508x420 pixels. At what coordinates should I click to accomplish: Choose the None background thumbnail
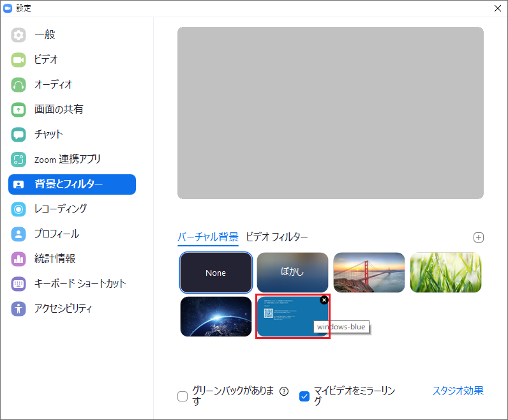pyautogui.click(x=216, y=273)
